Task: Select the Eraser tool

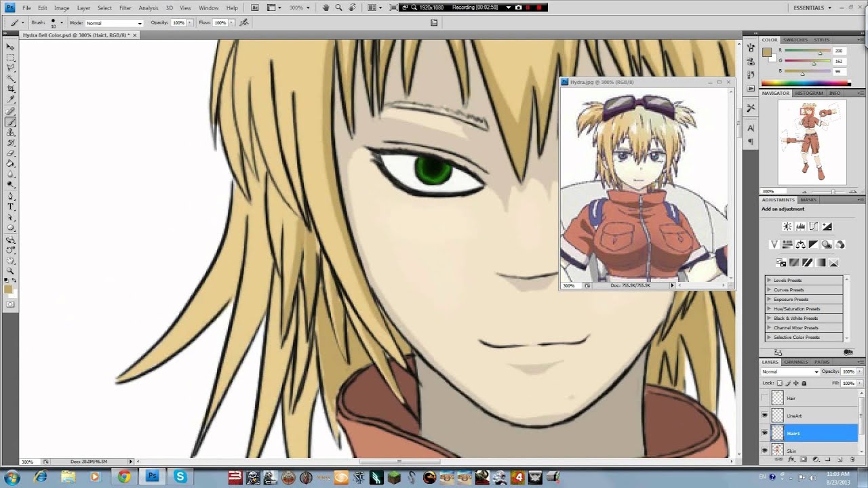Action: point(10,153)
